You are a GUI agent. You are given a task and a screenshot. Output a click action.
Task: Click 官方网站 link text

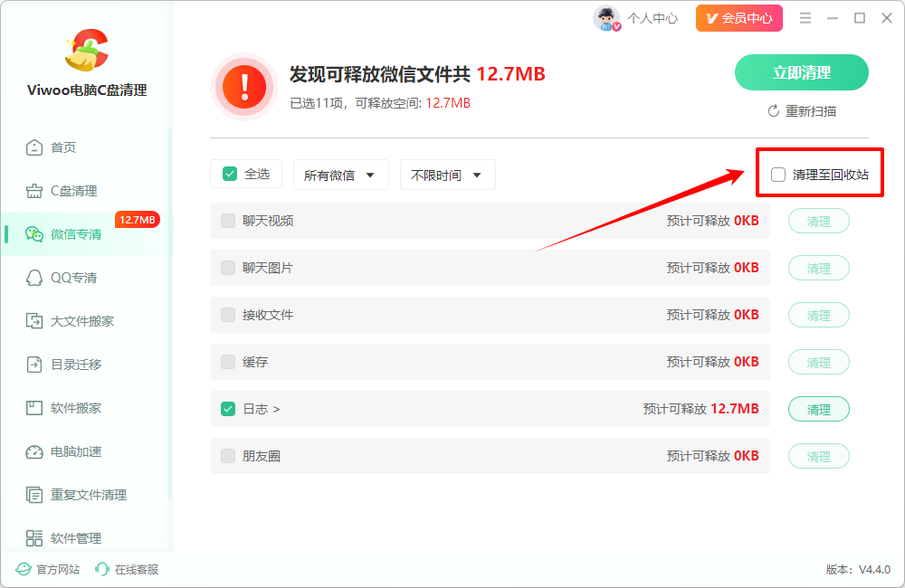pos(58,570)
